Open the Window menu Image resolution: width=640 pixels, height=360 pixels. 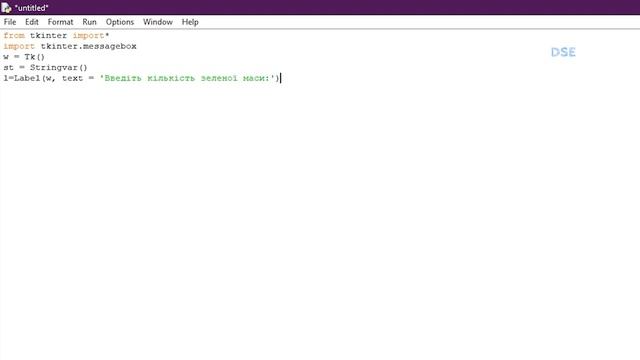[x=158, y=22]
